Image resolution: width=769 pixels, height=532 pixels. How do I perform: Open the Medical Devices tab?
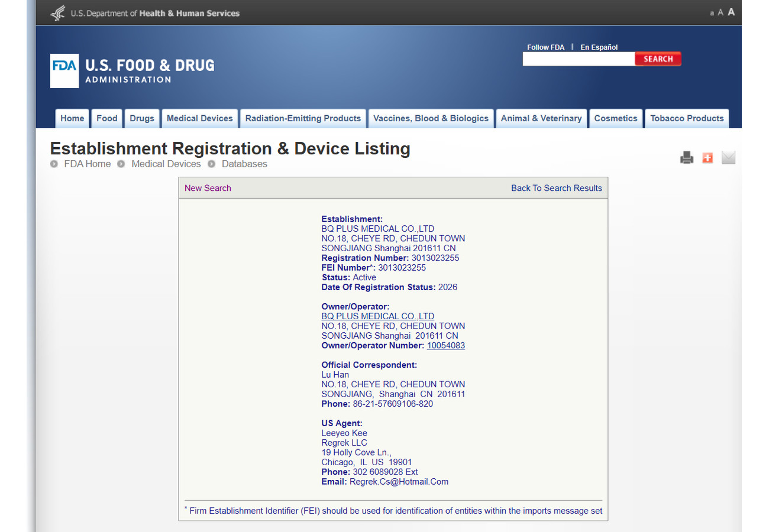(200, 118)
